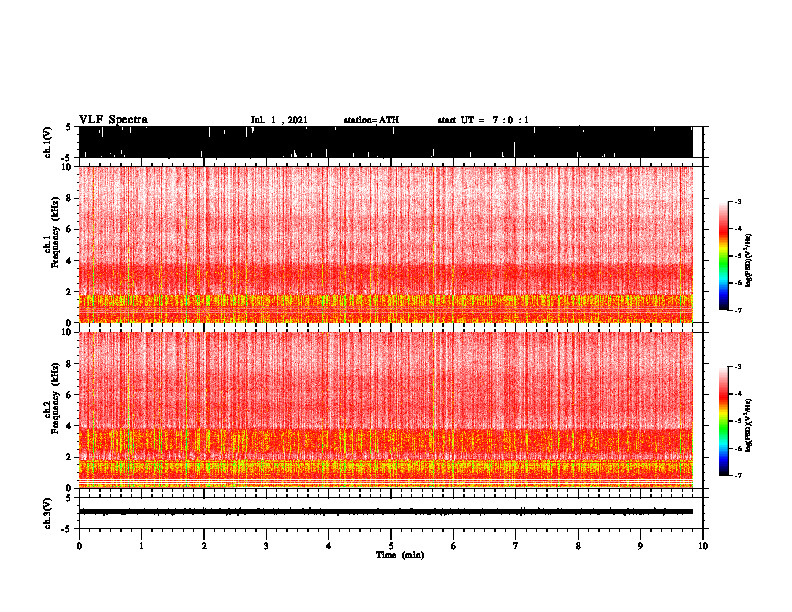Click the "ch.1(V)" axis label

pos(48,142)
